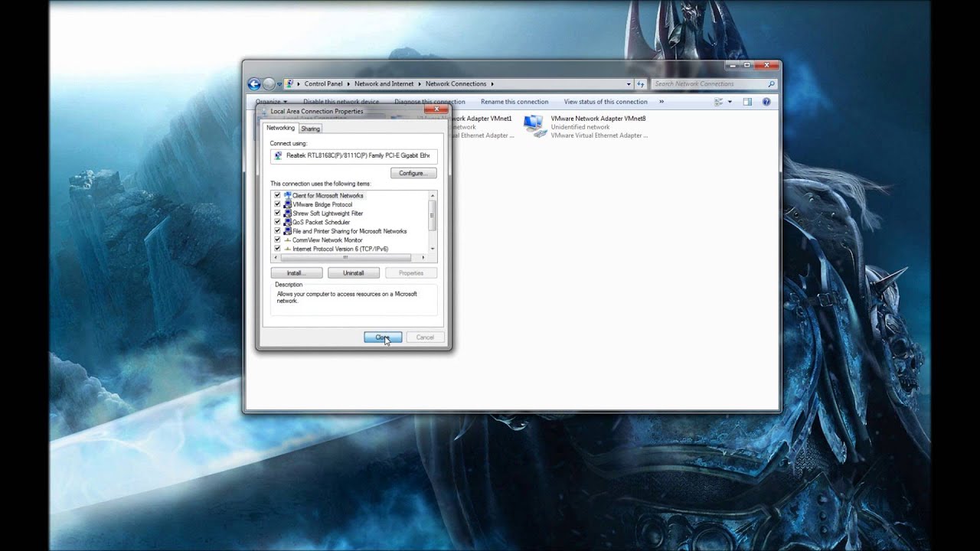Uncheck CommView Network Monitor checkbox
980x551 pixels.
click(x=277, y=240)
